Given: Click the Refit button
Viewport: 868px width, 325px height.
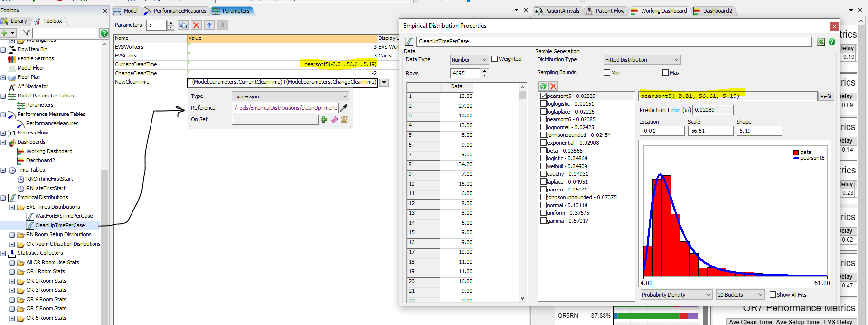Looking at the screenshot, I should 826,96.
